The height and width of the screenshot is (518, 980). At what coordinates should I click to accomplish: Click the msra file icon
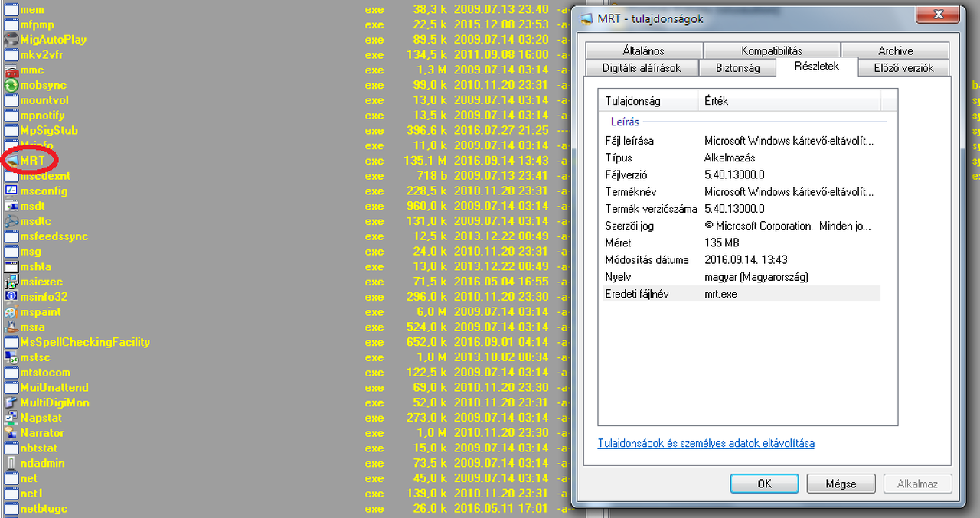[11, 327]
